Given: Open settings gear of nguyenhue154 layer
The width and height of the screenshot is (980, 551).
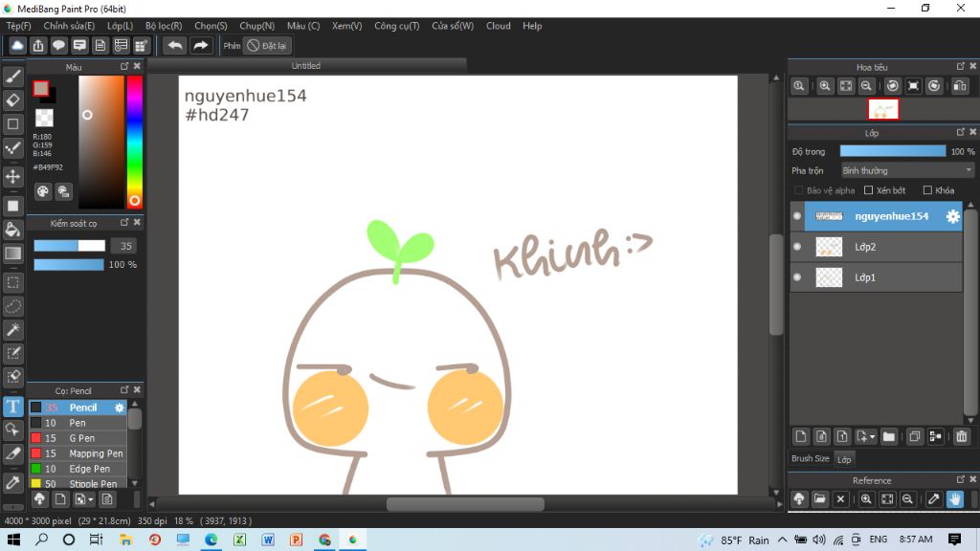Looking at the screenshot, I should [x=952, y=216].
